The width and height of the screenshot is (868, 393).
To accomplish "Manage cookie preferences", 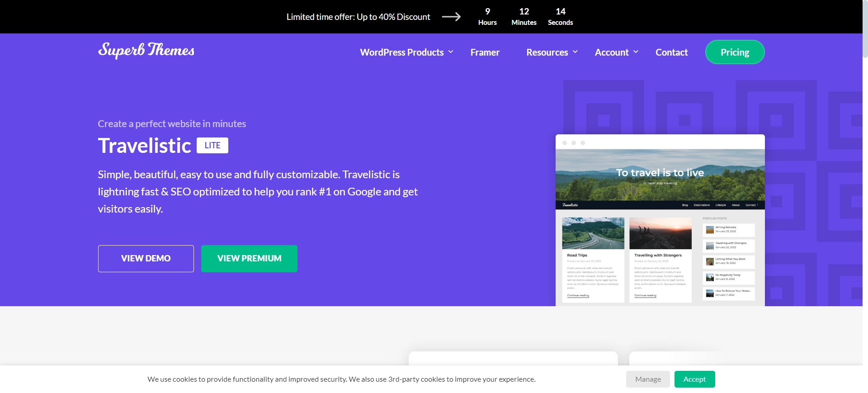I will click(648, 379).
